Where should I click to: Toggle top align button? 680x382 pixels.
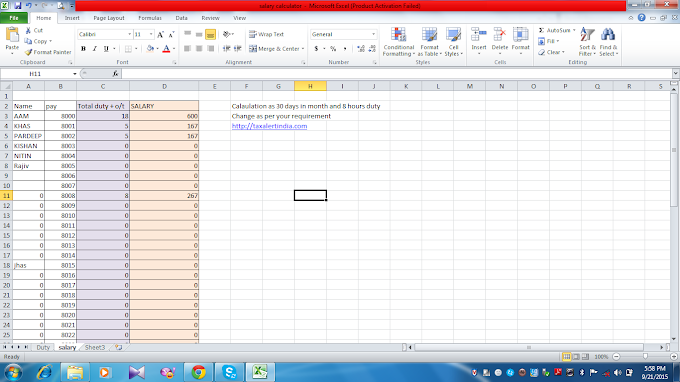pos(187,34)
